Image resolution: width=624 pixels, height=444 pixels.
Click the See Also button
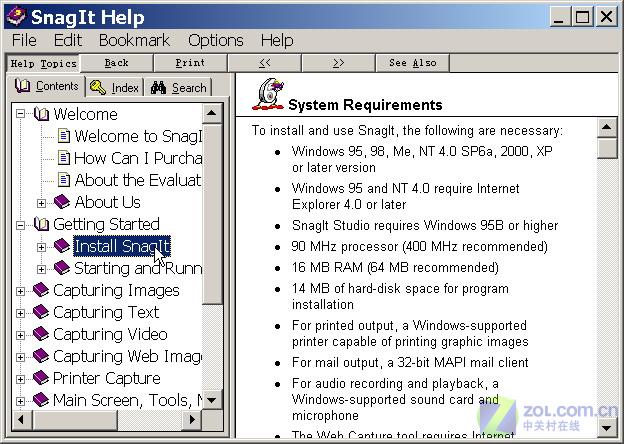(x=413, y=63)
